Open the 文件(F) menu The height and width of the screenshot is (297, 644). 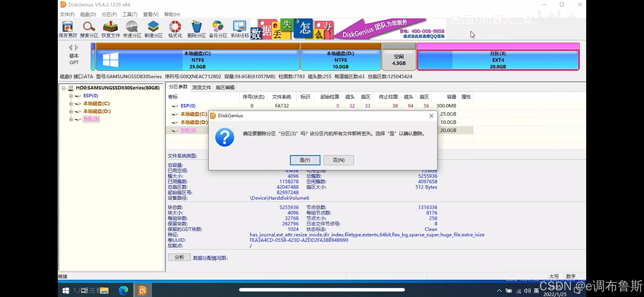[x=67, y=15]
